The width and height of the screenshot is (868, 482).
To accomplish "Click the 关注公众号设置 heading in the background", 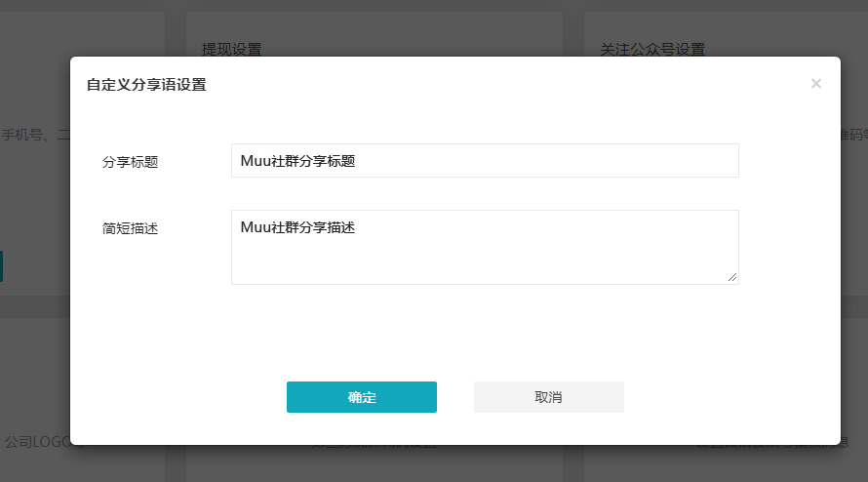I will click(652, 50).
